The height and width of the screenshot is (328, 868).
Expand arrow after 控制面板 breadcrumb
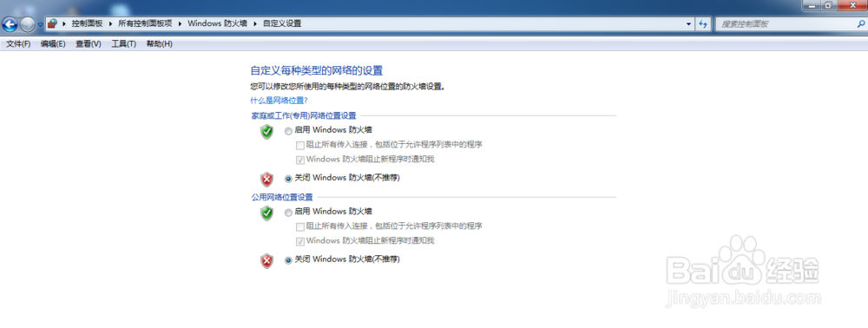tap(110, 23)
